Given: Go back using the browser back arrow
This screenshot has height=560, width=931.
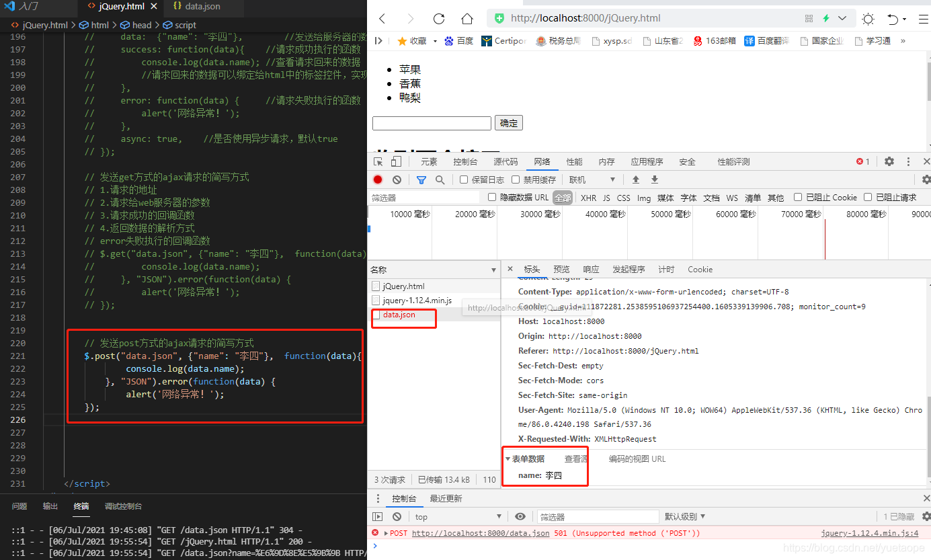Looking at the screenshot, I should (x=382, y=19).
